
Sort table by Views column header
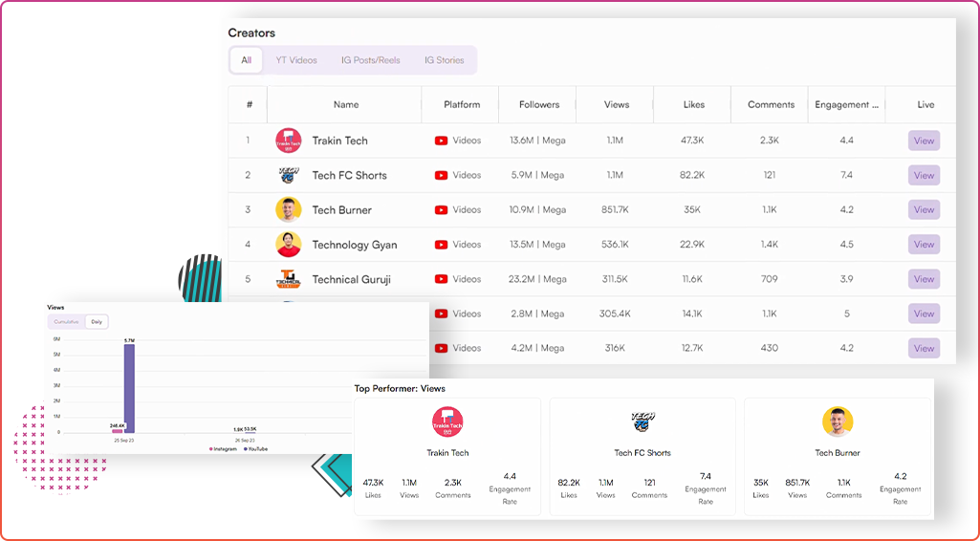coord(617,104)
